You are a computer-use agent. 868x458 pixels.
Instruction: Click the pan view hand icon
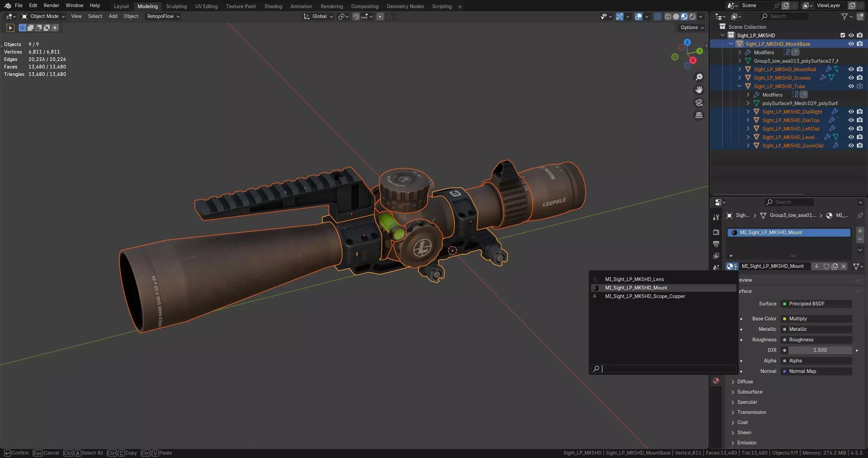tap(699, 90)
